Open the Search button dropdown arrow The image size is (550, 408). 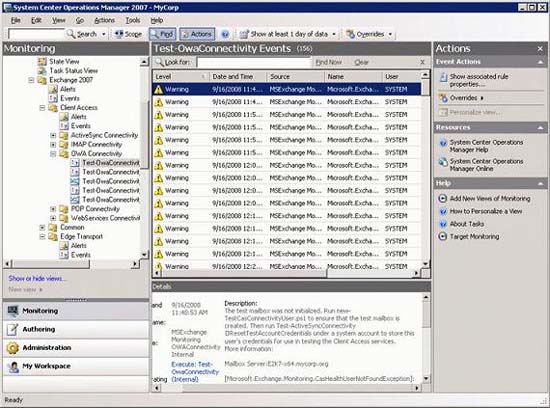pyautogui.click(x=104, y=34)
